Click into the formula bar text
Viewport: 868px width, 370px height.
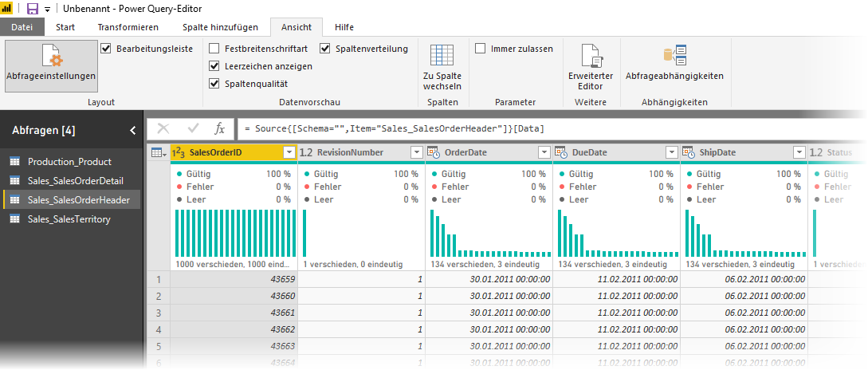point(478,128)
